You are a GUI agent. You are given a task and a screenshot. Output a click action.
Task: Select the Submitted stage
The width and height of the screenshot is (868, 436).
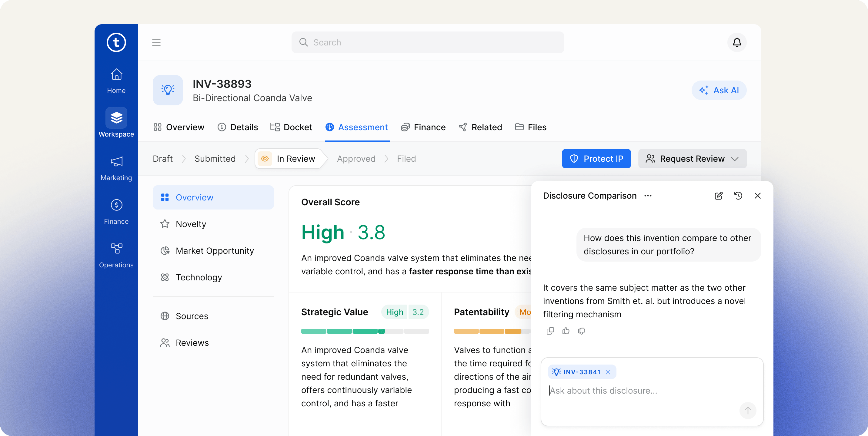click(215, 159)
